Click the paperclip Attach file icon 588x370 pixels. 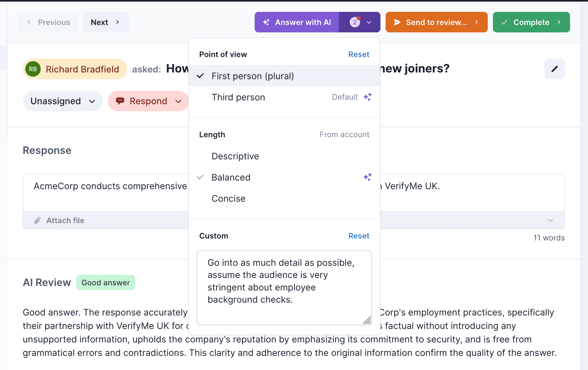[x=37, y=221]
